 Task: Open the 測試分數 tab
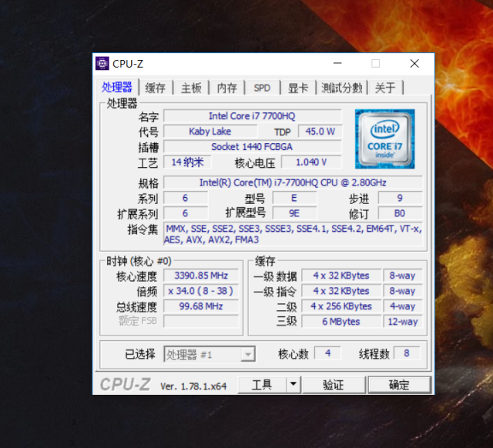coord(342,88)
